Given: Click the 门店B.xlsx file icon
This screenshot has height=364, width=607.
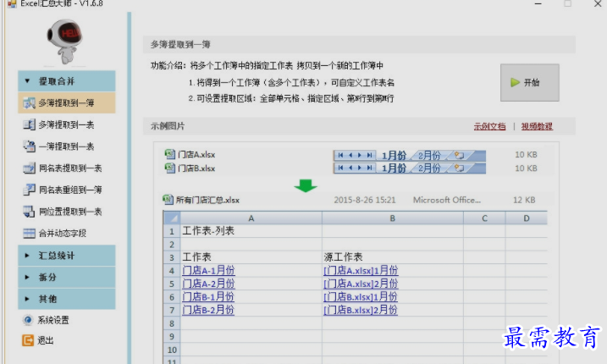Looking at the screenshot, I should click(x=169, y=168).
